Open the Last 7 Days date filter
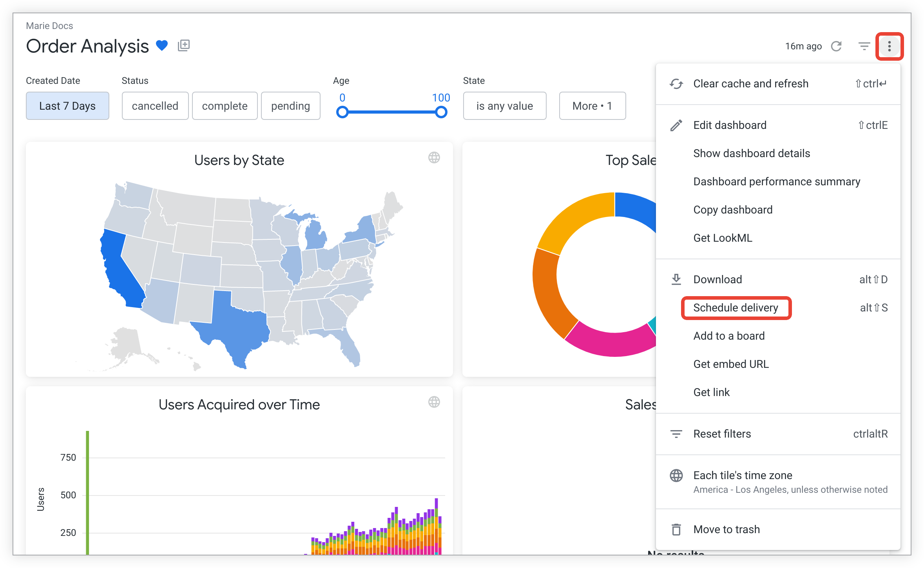This screenshot has width=924, height=568. [67, 106]
